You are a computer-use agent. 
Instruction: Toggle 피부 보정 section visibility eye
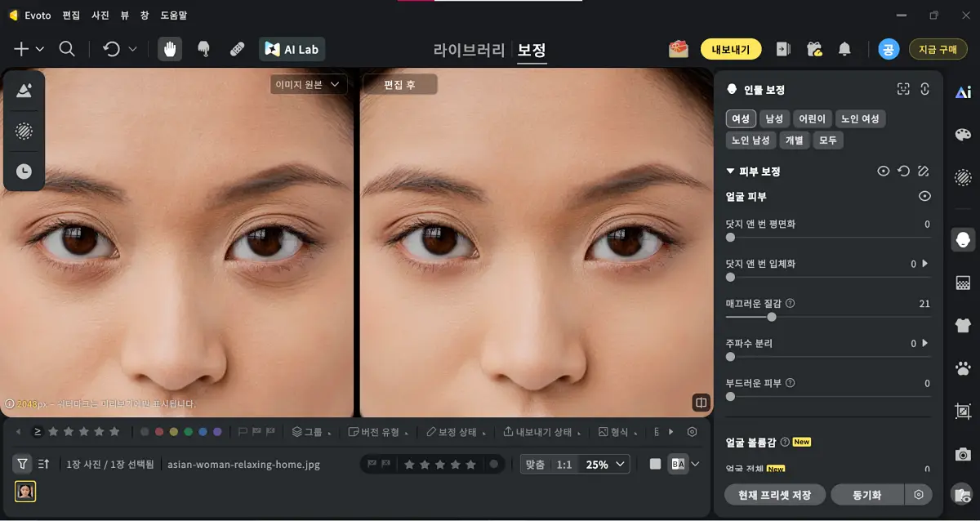[x=883, y=171]
